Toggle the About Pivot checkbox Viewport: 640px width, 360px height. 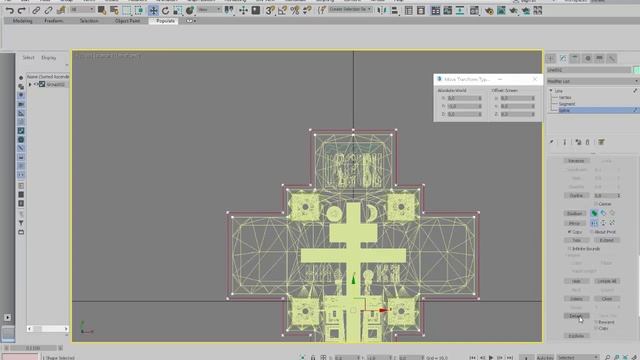591,232
